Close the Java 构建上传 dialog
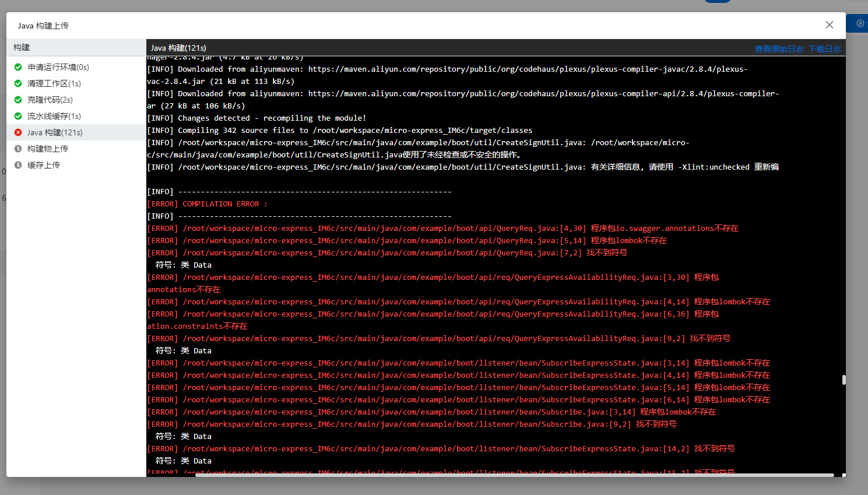 pos(830,24)
